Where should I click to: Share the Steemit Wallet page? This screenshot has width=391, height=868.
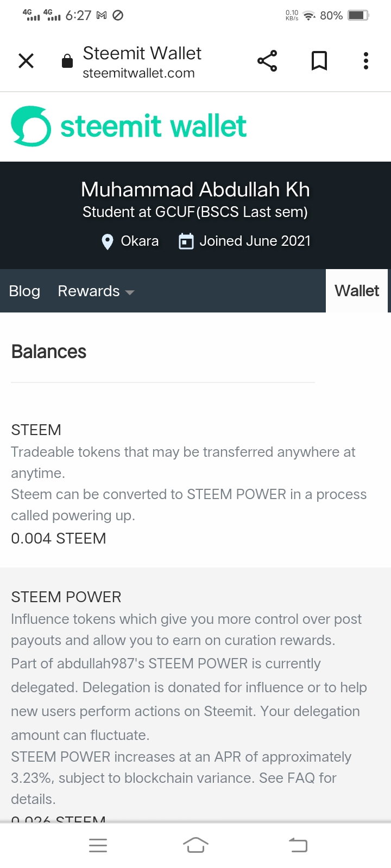pyautogui.click(x=267, y=61)
